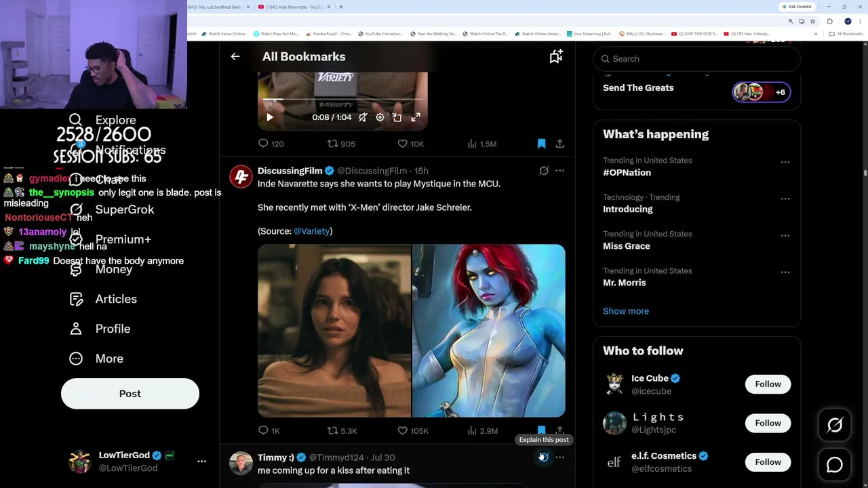Share the DiscussingFilm post
868x488 pixels.
pos(559,430)
